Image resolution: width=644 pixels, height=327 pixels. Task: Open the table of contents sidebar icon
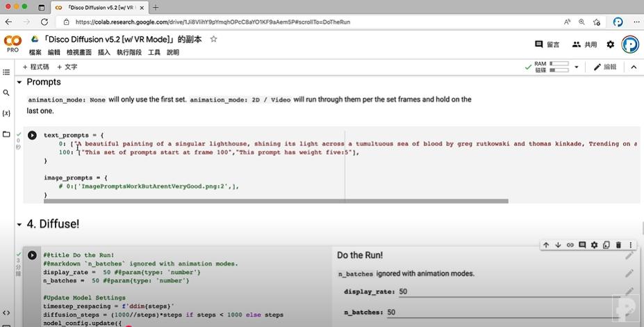[6, 72]
